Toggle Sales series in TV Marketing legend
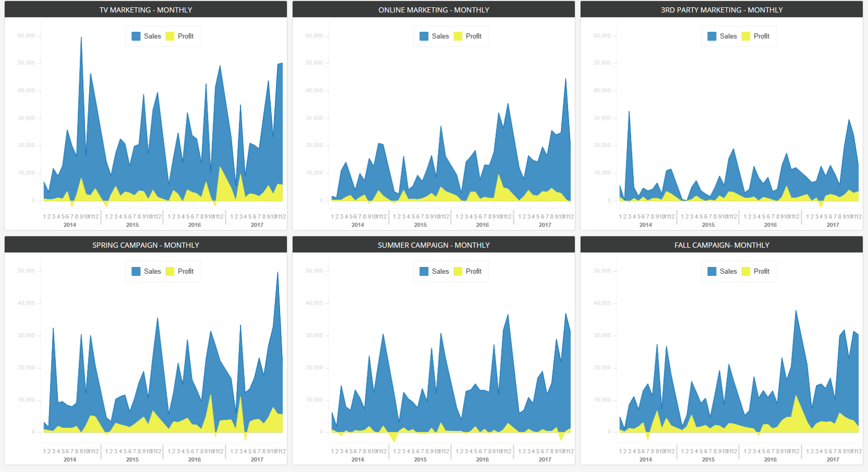The image size is (868, 472). (x=146, y=36)
